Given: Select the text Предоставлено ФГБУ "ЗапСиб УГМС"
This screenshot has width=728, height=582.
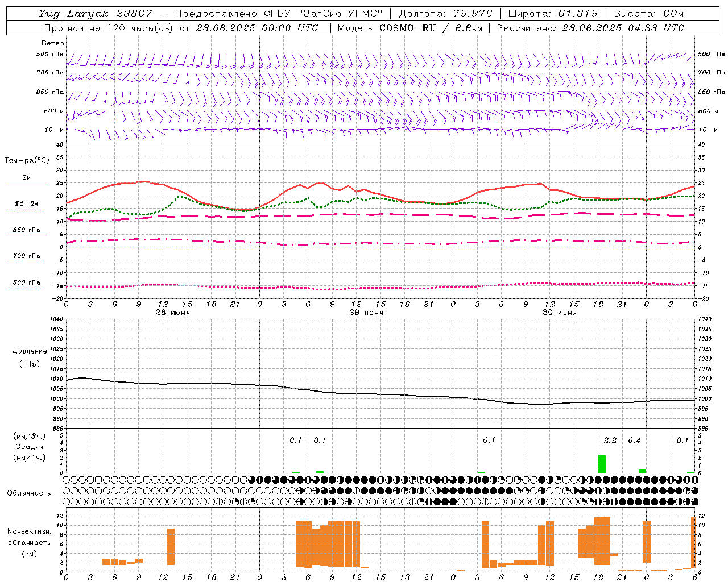Looking at the screenshot, I should pyautogui.click(x=279, y=14).
